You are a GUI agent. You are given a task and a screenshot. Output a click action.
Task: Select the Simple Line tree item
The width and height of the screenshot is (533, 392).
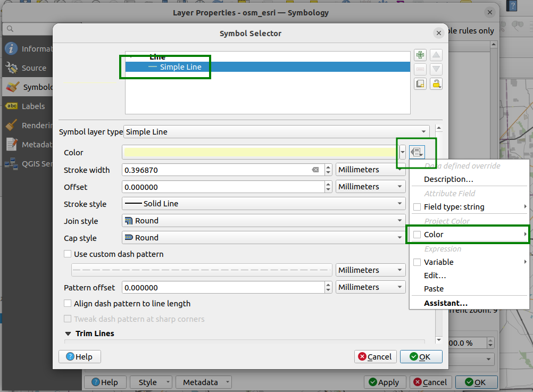point(180,67)
